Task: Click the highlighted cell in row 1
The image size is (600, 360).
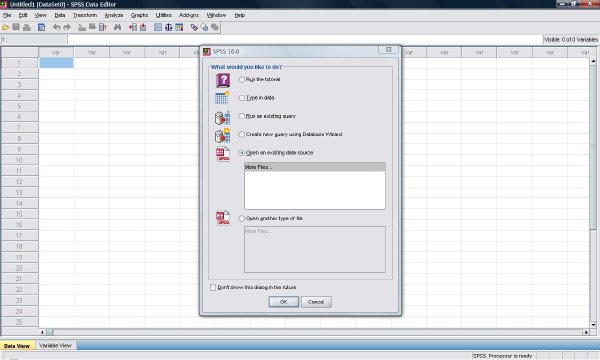Action: tap(56, 63)
